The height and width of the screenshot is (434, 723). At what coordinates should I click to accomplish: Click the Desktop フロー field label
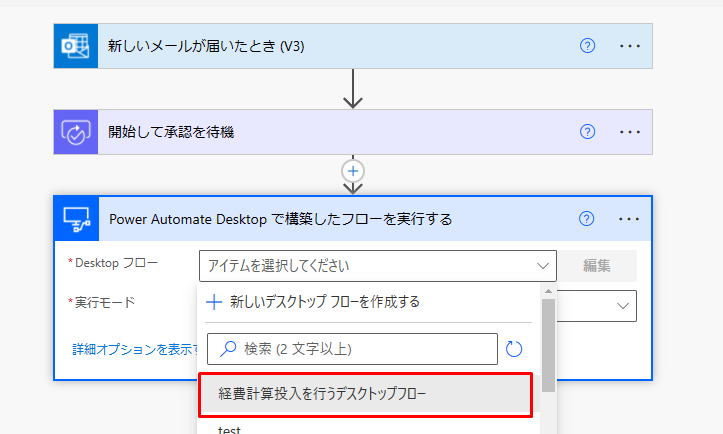(116, 263)
